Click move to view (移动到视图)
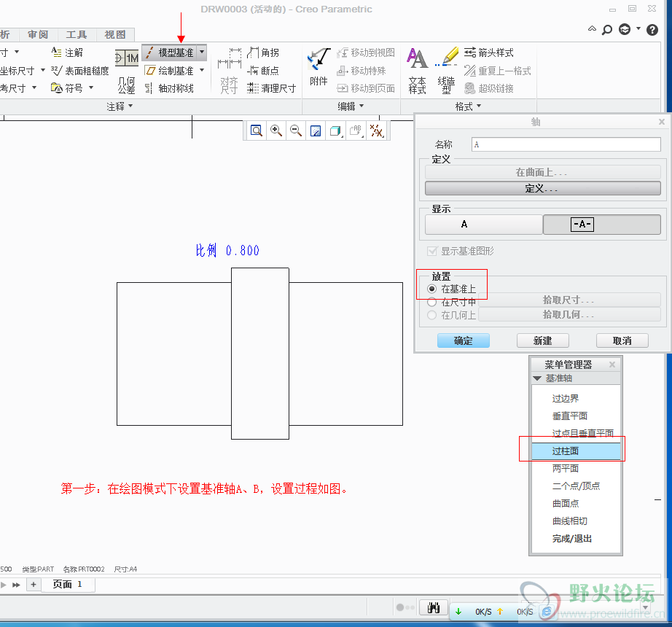The image size is (672, 627). tap(366, 52)
